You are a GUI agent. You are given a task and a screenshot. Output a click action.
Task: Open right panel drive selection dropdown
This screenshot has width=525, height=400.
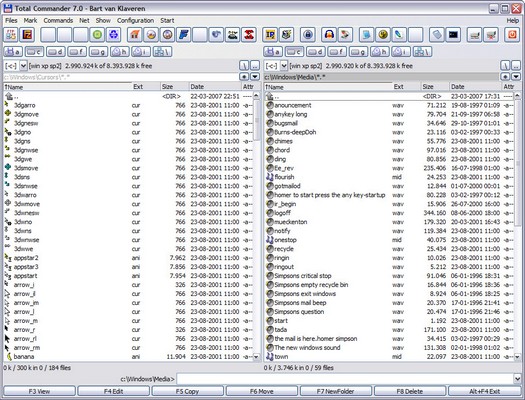tap(284, 66)
